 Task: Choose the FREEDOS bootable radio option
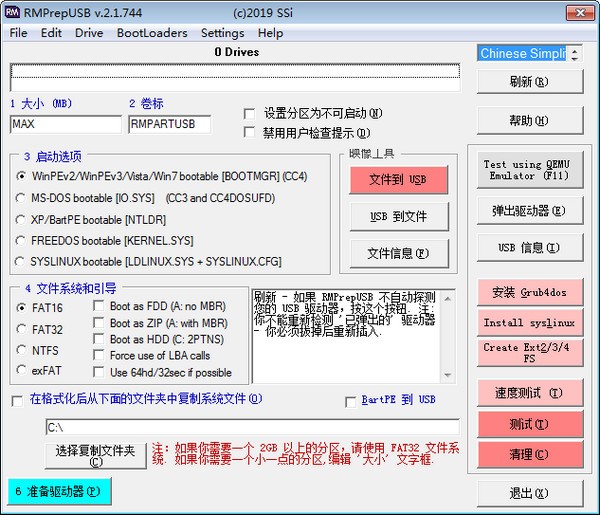click(x=22, y=241)
